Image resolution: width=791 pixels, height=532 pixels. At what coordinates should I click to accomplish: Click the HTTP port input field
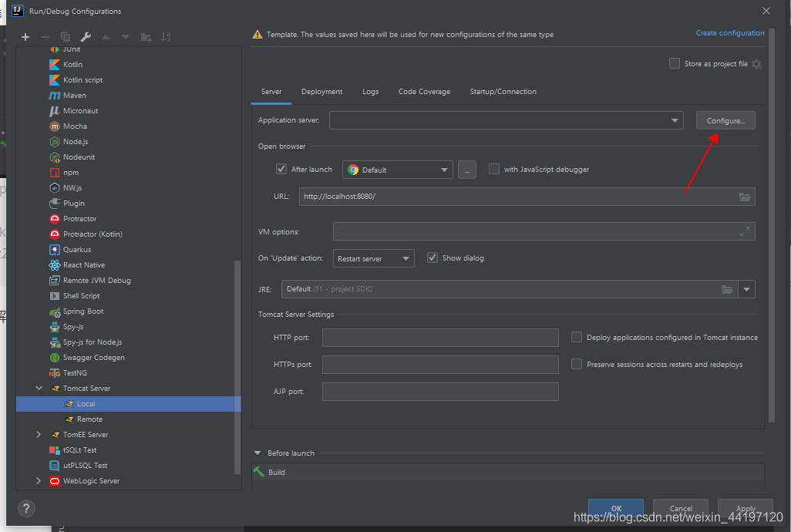click(x=440, y=338)
